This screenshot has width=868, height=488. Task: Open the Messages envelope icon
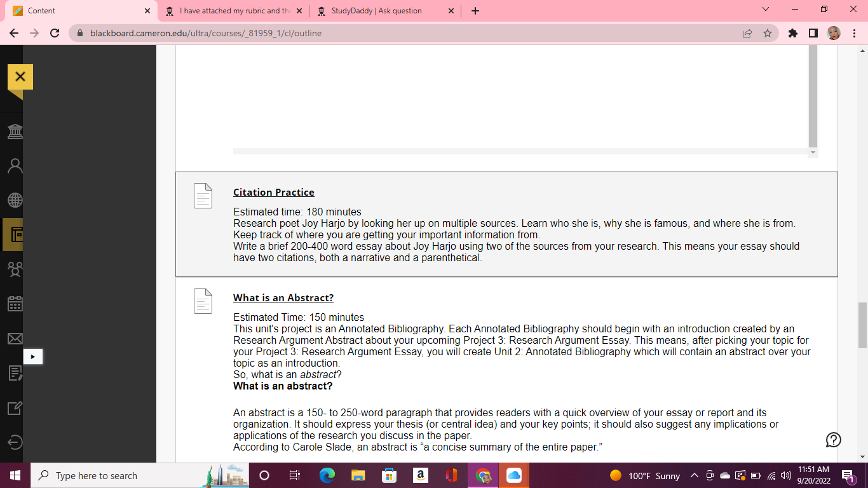(15, 339)
